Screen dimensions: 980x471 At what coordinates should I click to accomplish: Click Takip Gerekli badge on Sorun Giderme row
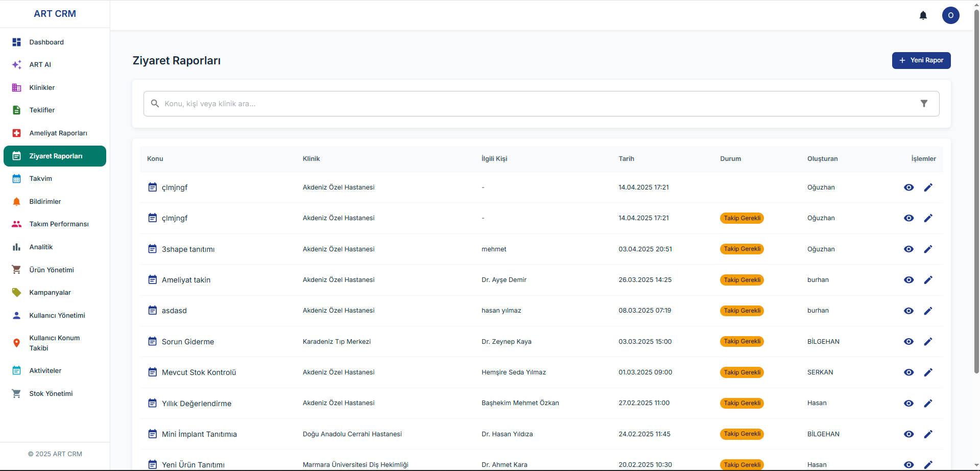(x=742, y=342)
